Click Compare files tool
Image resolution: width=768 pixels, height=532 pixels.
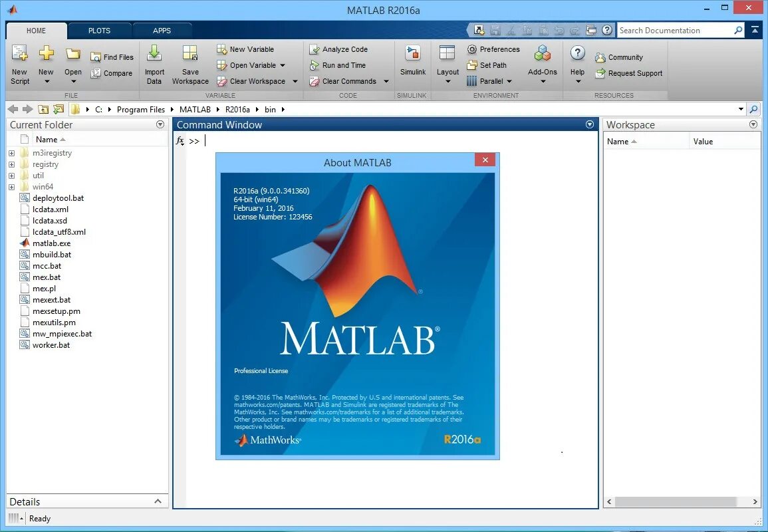(x=112, y=73)
